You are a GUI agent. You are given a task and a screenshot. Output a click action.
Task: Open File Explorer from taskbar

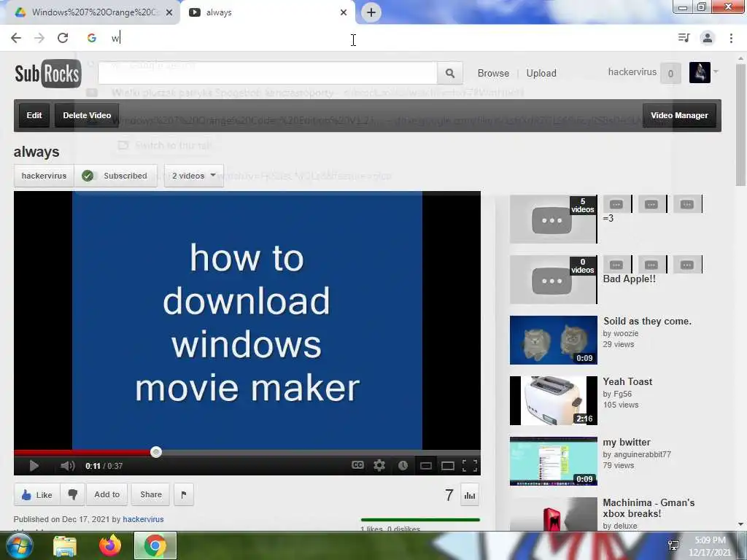[x=65, y=546]
